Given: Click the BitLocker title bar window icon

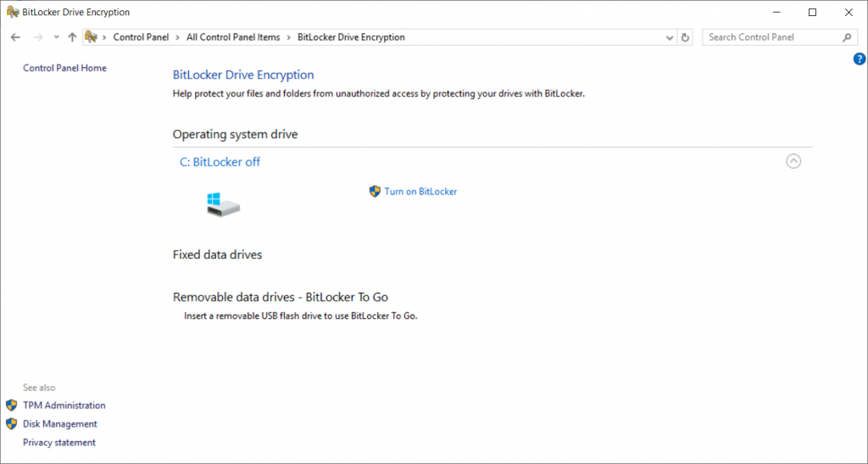Looking at the screenshot, I should 12,12.
